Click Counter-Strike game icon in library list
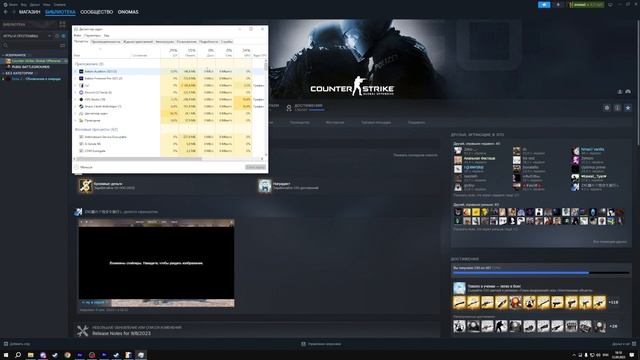Screen dimensions: 640x360 [x=8, y=61]
